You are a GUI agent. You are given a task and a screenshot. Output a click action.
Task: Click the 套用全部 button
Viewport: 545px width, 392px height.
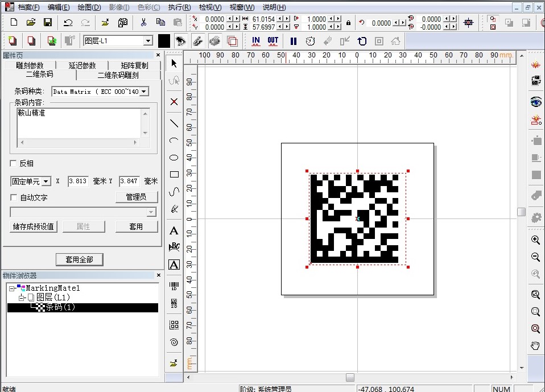click(x=80, y=259)
